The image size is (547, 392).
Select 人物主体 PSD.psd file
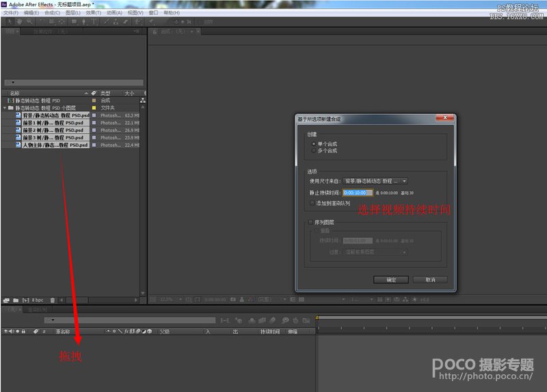(x=56, y=145)
